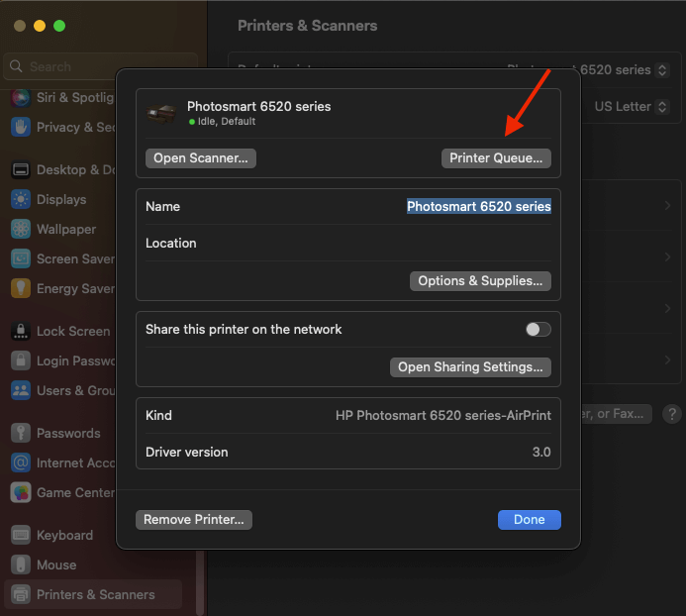Select the Lock Screen sidebar icon
The width and height of the screenshot is (686, 616).
pyautogui.click(x=21, y=331)
